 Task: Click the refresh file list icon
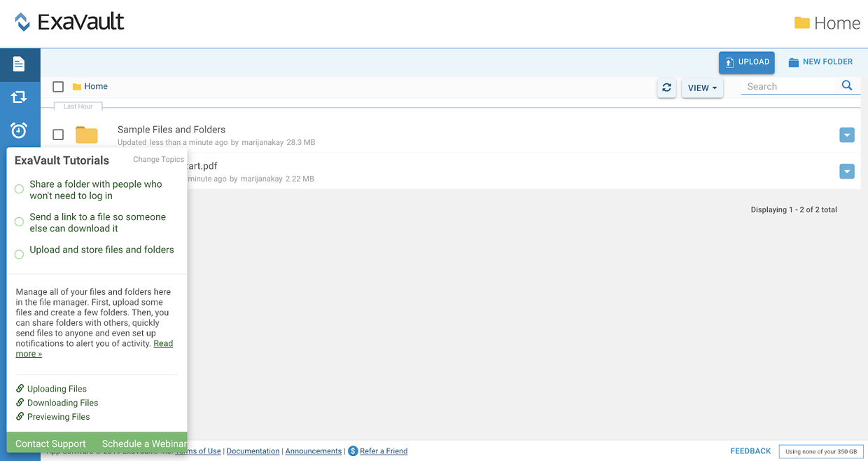666,88
